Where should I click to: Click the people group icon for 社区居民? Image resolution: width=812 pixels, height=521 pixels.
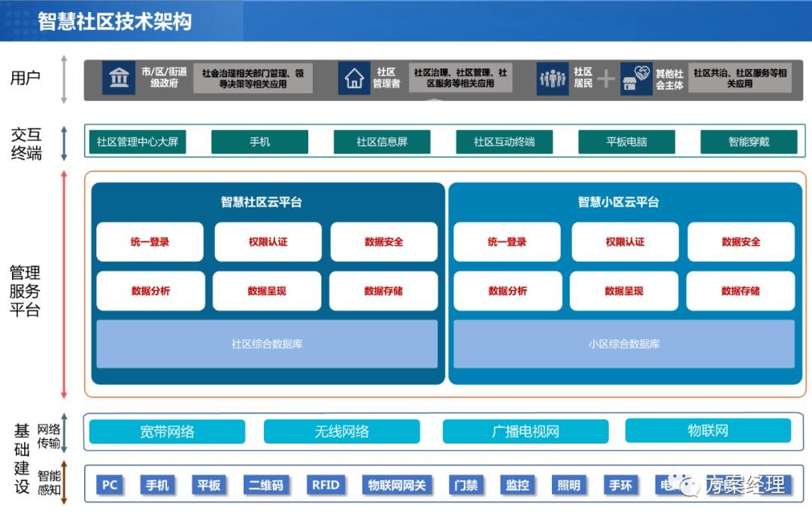[x=553, y=78]
